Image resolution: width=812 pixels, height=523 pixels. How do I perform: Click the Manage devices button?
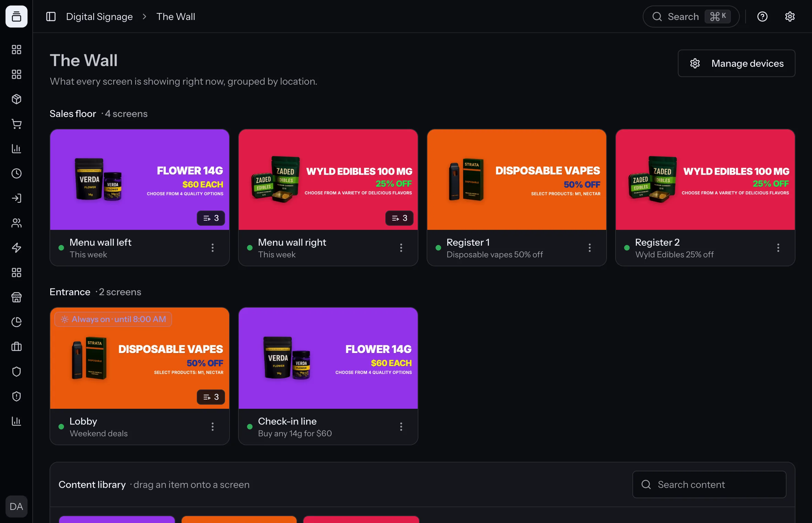pyautogui.click(x=737, y=63)
